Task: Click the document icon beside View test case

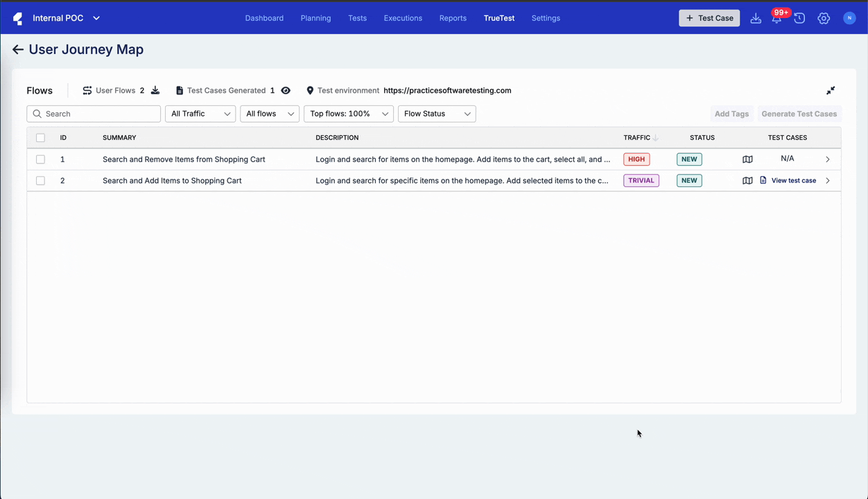Action: pos(763,180)
